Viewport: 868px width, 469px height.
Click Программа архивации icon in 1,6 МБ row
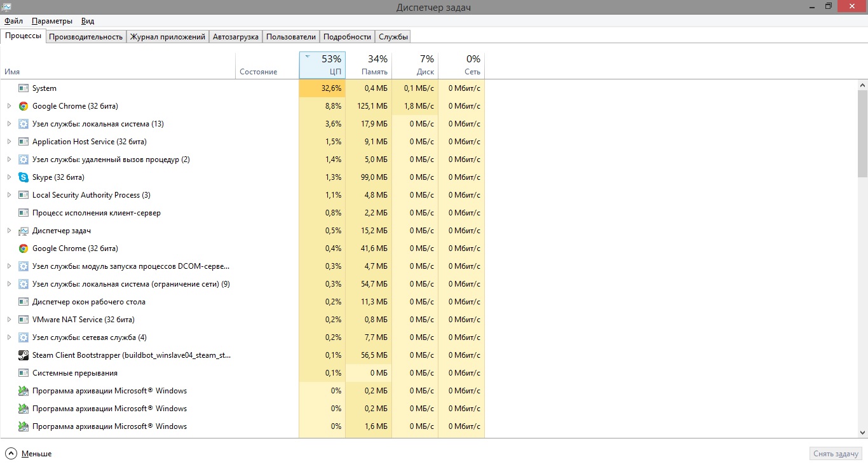(24, 426)
